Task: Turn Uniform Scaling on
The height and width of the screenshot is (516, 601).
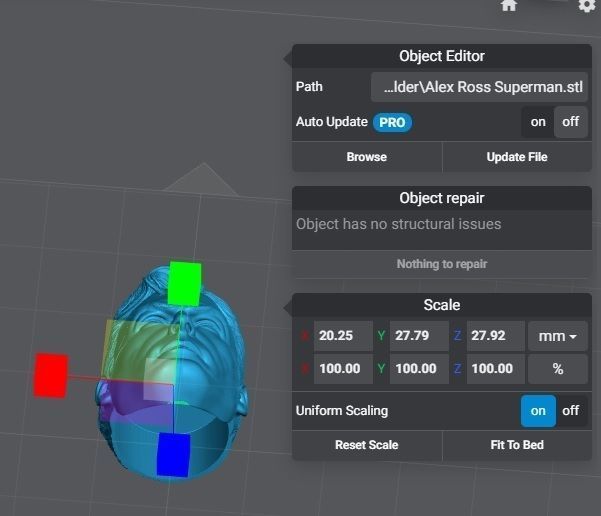Action: coord(538,411)
